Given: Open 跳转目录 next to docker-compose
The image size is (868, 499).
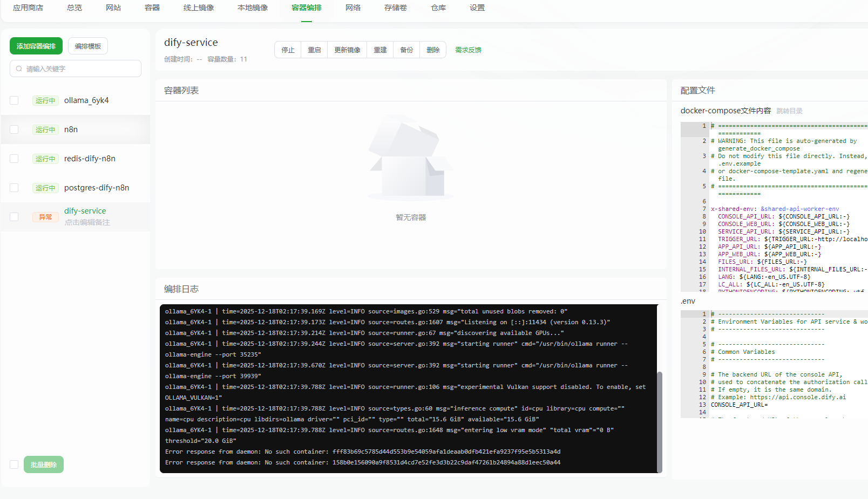Looking at the screenshot, I should pyautogui.click(x=789, y=110).
